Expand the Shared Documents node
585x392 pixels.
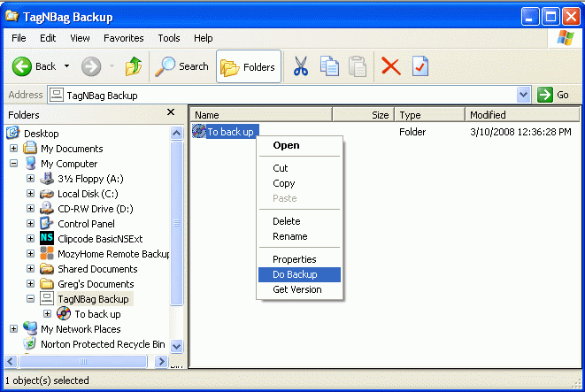pyautogui.click(x=31, y=269)
